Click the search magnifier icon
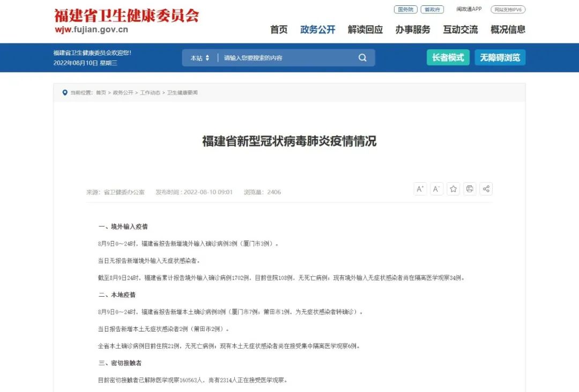Viewport: 579px width, 392px height. tap(362, 58)
